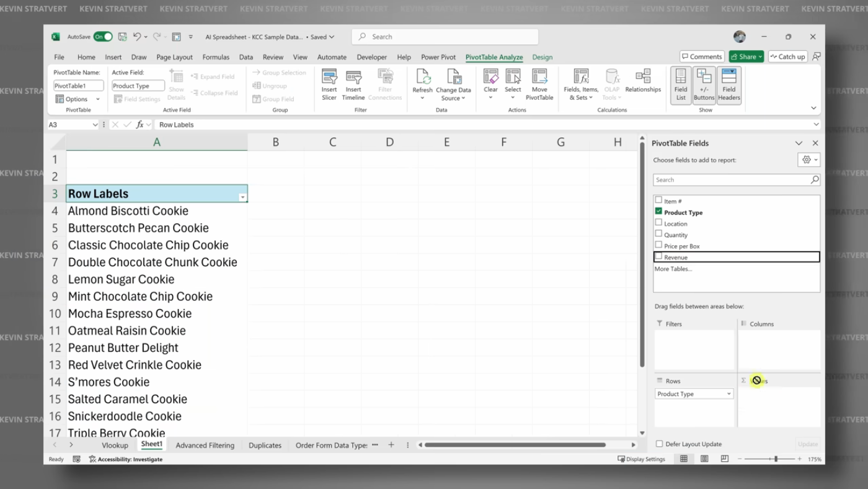The height and width of the screenshot is (489, 868).
Task: Add a new sheet with plus icon
Action: (x=391, y=445)
